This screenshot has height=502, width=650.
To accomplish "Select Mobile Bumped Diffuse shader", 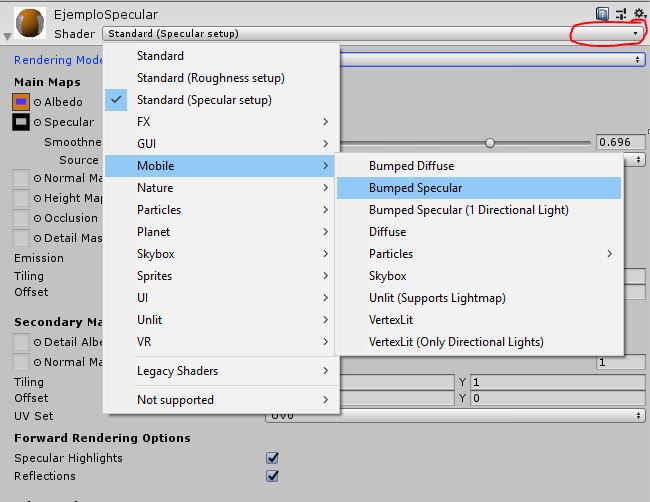I will (x=479, y=166).
